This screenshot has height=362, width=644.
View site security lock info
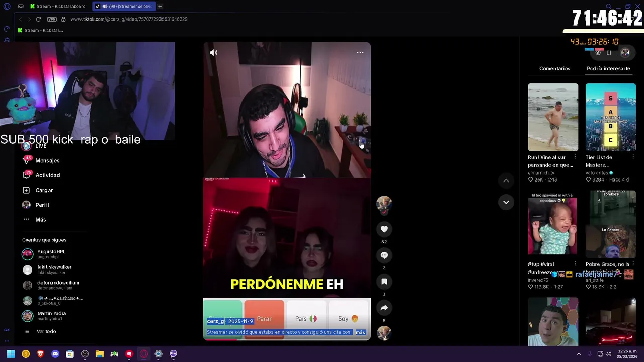pos(63,19)
